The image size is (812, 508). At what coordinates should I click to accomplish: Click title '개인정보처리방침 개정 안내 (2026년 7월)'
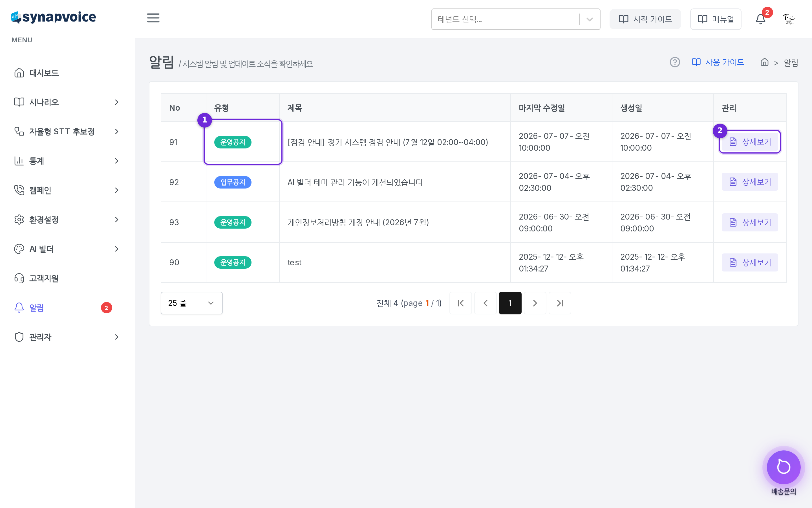[x=358, y=222]
